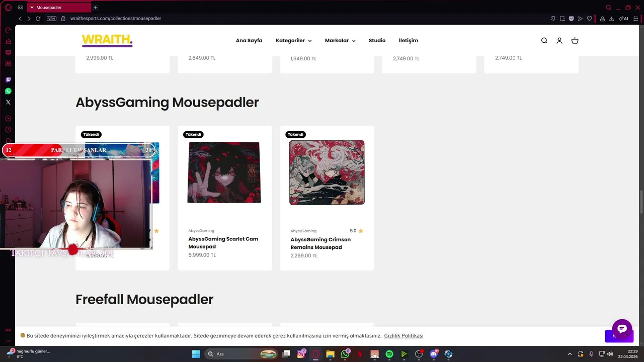Open the browser downloads icon

pyautogui.click(x=611, y=19)
